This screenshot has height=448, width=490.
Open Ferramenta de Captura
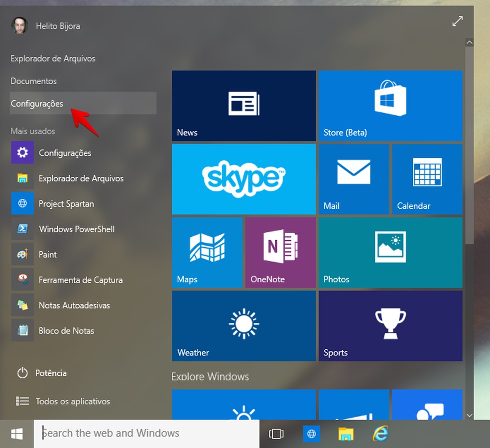pyautogui.click(x=80, y=280)
